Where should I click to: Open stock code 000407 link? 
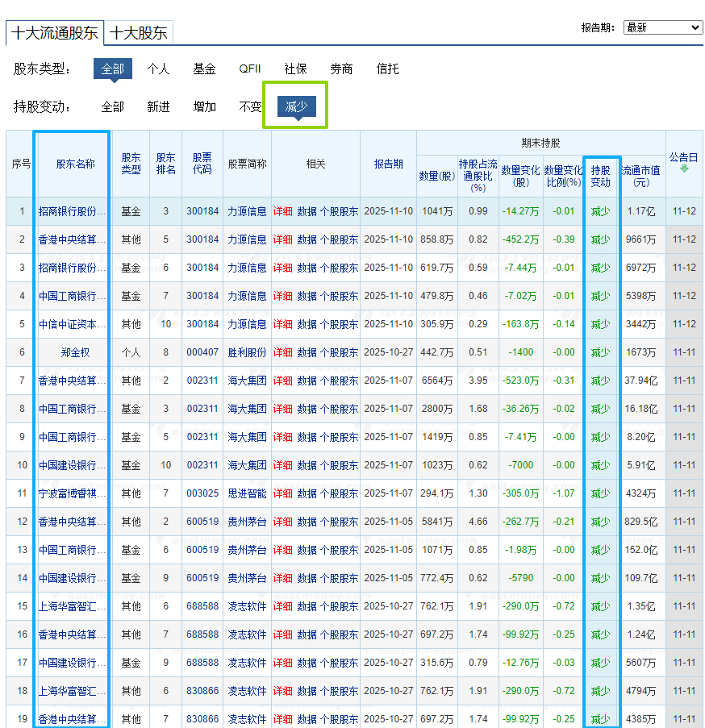pos(202,352)
